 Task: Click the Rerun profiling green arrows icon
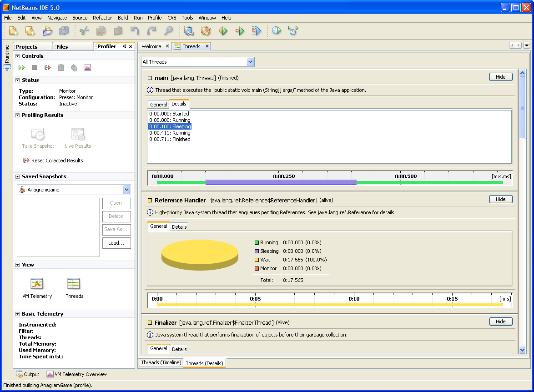(21, 68)
